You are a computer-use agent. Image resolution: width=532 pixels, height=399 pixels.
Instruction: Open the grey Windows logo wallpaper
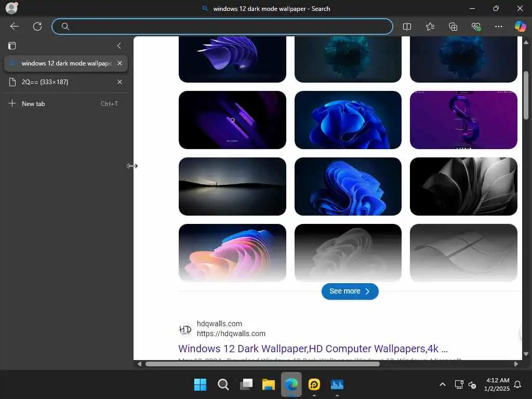(463, 253)
